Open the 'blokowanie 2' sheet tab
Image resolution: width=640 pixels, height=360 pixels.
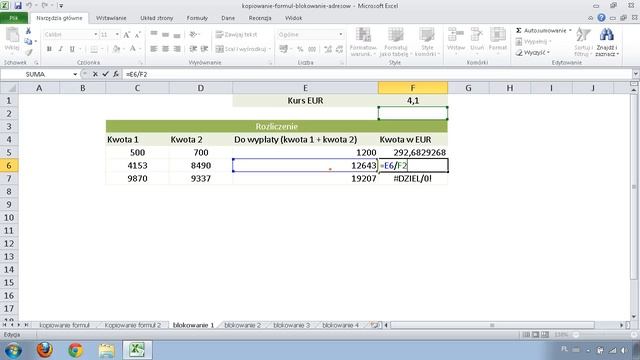(242, 325)
